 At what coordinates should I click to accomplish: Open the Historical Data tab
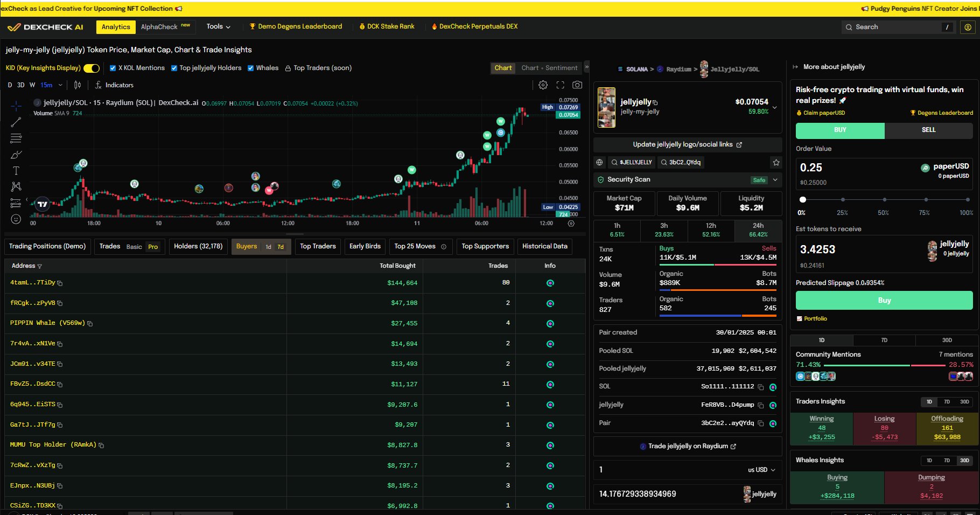click(544, 246)
